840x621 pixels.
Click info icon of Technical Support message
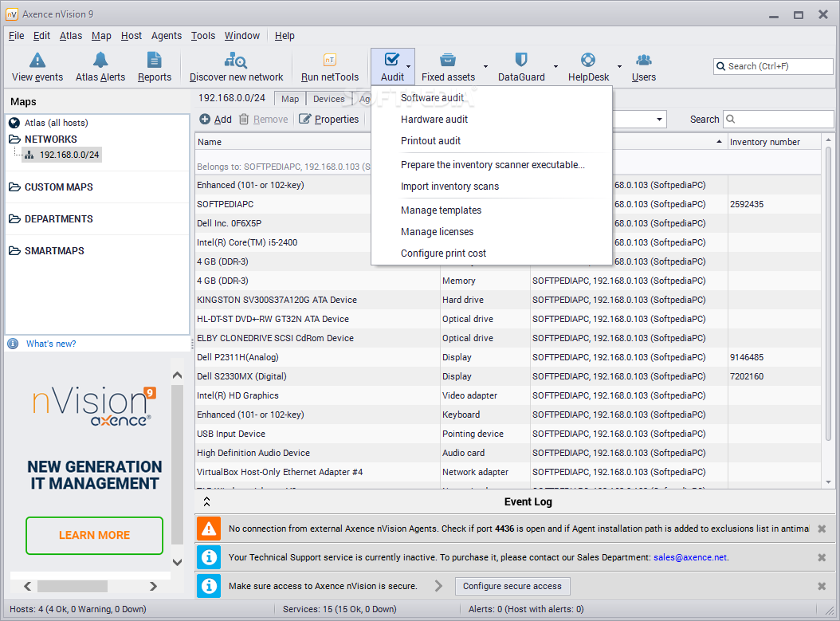(x=208, y=557)
